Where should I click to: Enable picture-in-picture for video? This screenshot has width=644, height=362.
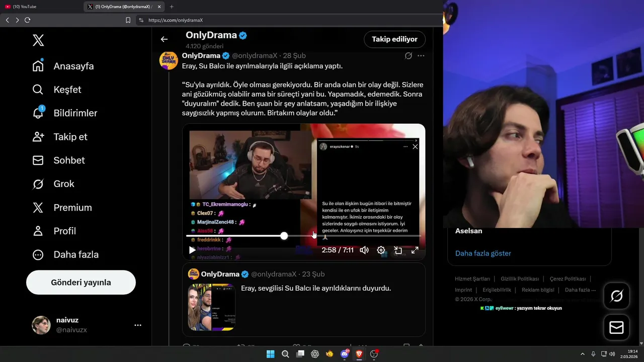[398, 250]
